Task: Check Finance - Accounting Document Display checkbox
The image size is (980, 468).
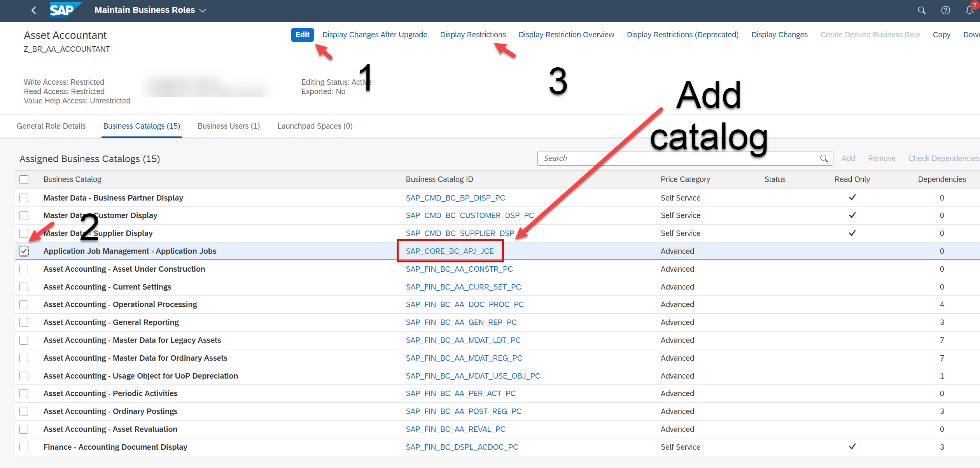Action: click(x=24, y=447)
